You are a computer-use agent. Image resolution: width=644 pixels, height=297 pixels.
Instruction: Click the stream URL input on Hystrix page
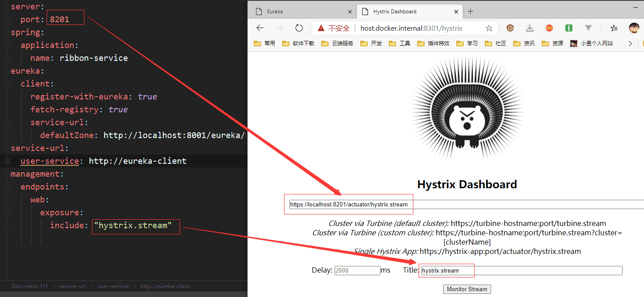466,204
